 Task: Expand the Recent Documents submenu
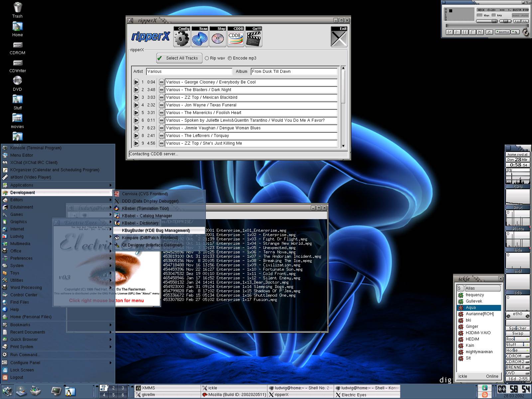58,332
